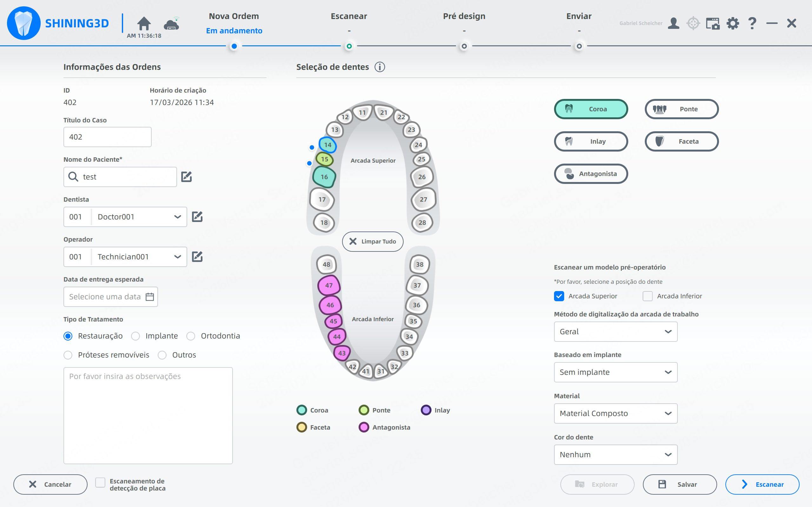
Task: Edit patient name pencil icon
Action: point(186,177)
